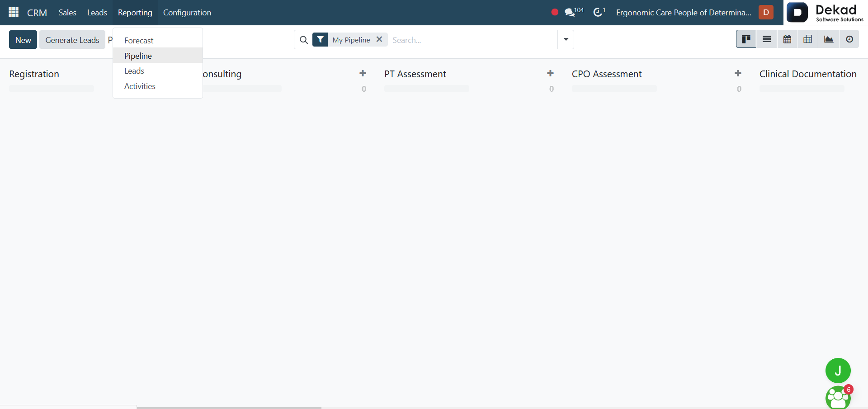Screen dimensions: 868x409
Task: Click the Registration column progress bar
Action: [52, 89]
